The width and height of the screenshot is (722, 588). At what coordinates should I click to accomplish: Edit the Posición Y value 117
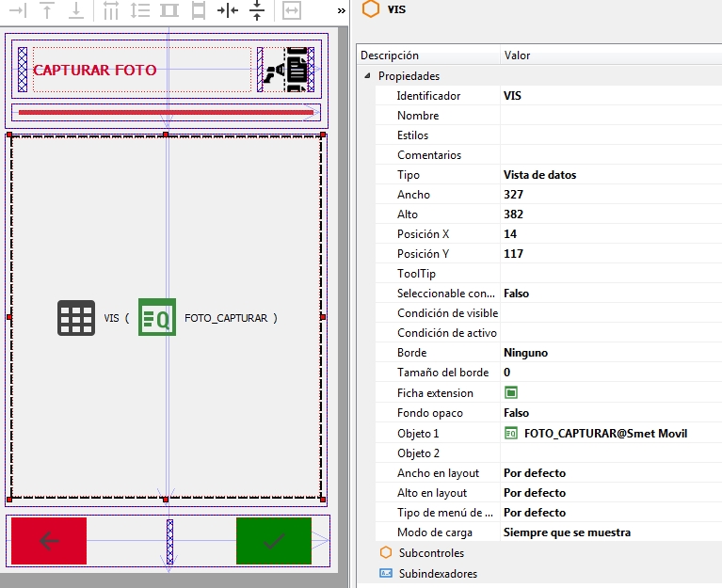(611, 254)
